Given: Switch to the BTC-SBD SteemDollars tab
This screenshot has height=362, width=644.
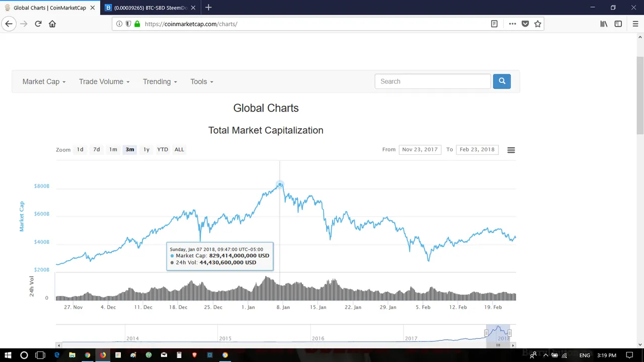Looking at the screenshot, I should pyautogui.click(x=151, y=8).
